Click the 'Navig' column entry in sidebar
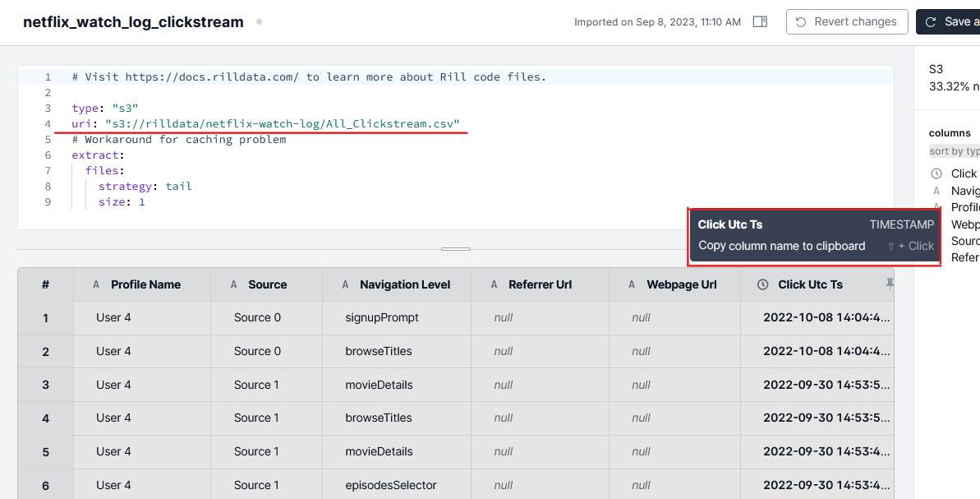980x499 pixels. tap(965, 191)
